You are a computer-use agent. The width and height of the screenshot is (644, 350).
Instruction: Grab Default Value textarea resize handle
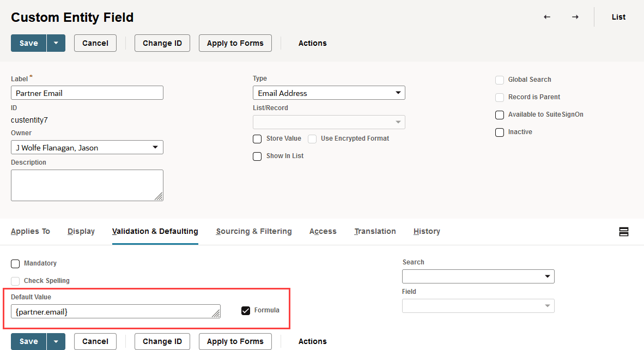216,313
